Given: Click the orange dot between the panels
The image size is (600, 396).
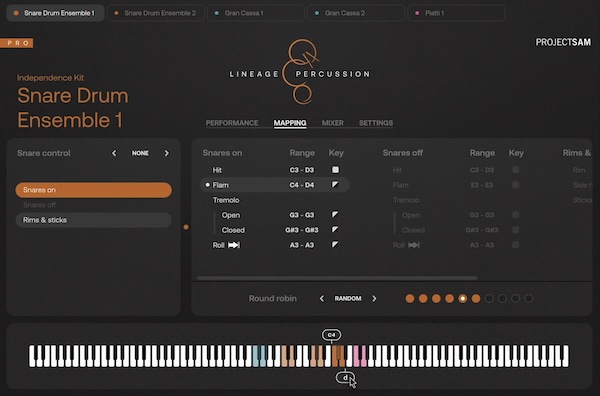Looking at the screenshot, I should click(186, 227).
